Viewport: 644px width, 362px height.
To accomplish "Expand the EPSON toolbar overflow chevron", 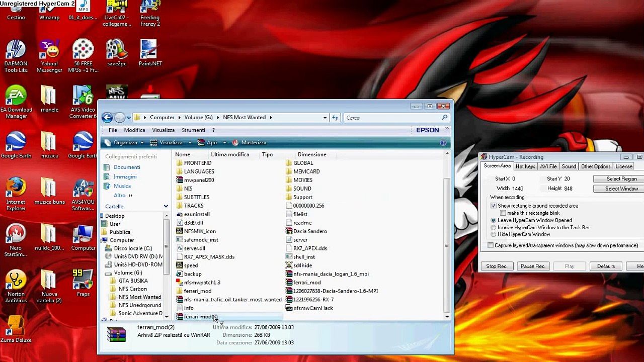I will pyautogui.click(x=447, y=129).
